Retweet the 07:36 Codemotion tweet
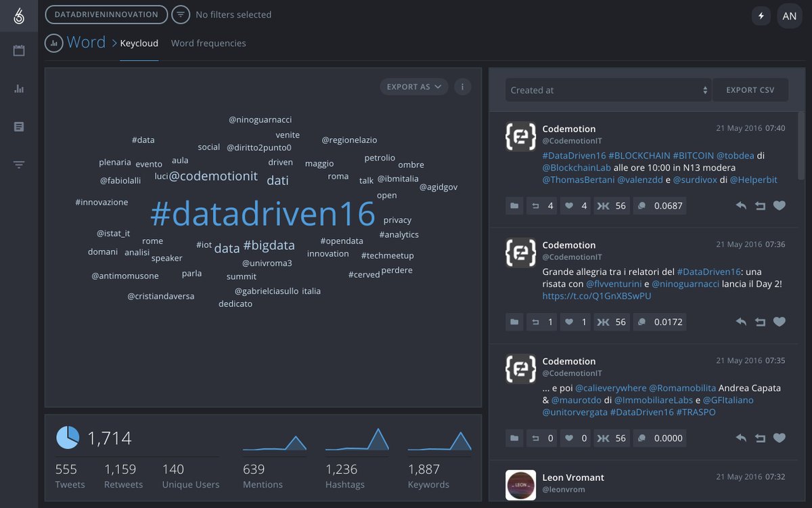 (760, 322)
